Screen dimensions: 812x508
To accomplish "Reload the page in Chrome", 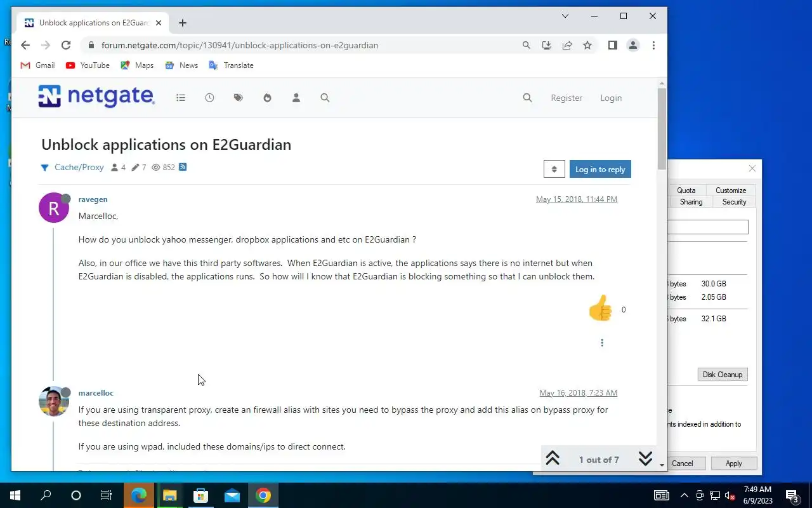I will (x=65, y=45).
